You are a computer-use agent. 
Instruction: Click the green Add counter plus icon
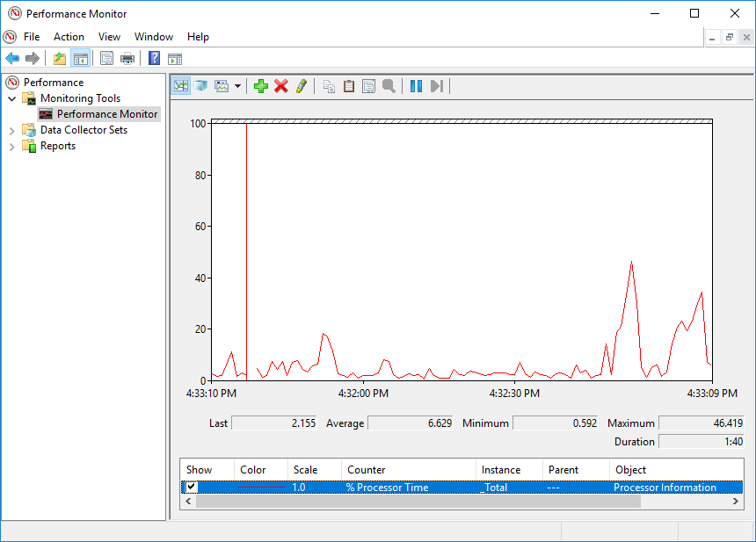(260, 86)
